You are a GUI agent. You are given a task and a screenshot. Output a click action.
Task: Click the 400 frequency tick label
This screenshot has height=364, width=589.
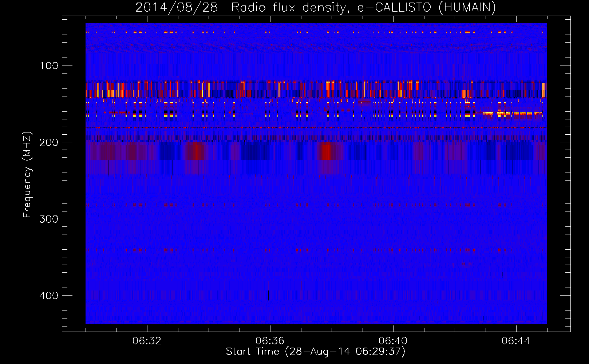(x=49, y=296)
